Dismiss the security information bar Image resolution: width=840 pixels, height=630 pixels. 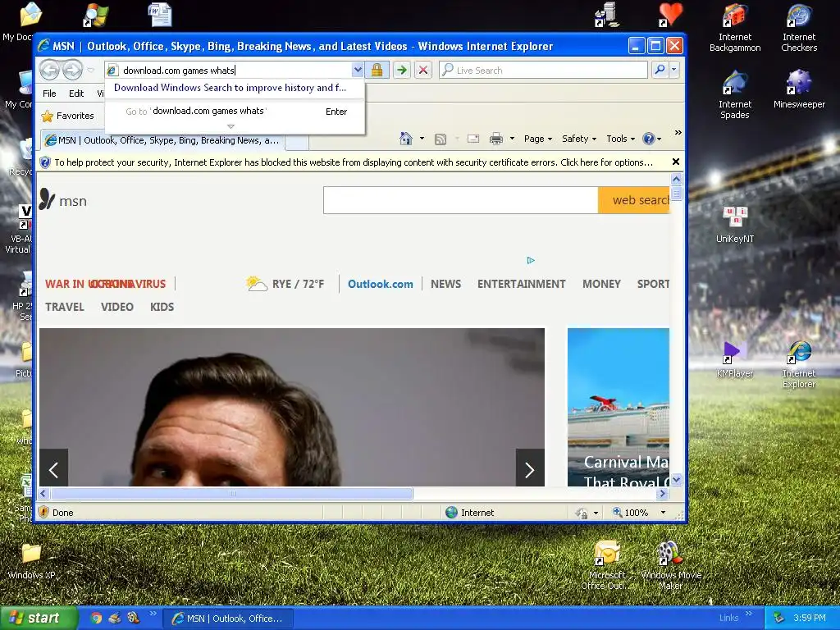coord(676,162)
